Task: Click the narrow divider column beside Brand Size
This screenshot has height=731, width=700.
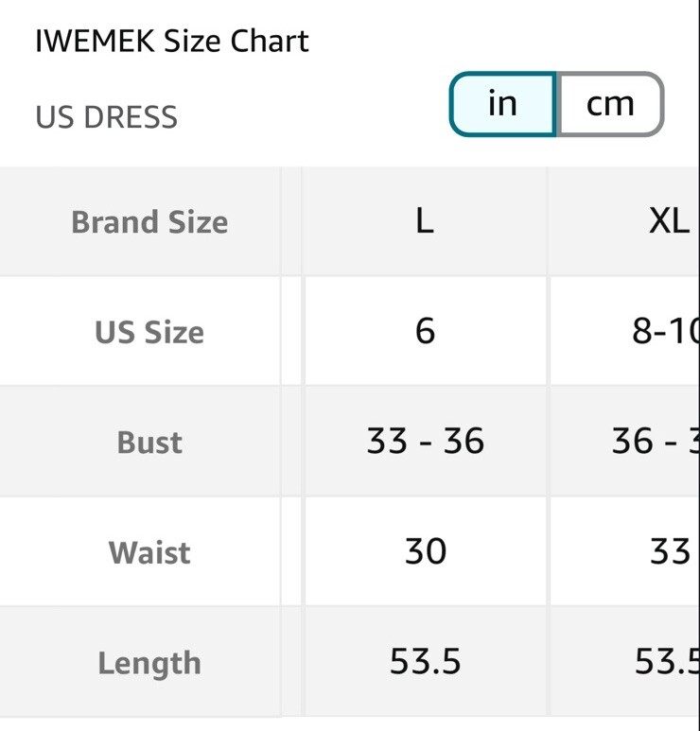Action: pyautogui.click(x=292, y=221)
